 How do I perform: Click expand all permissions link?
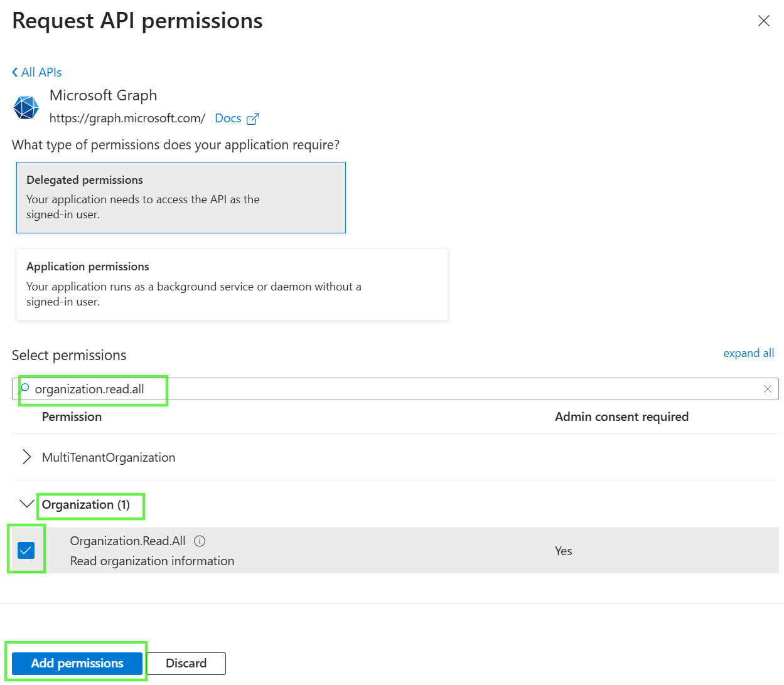[748, 353]
